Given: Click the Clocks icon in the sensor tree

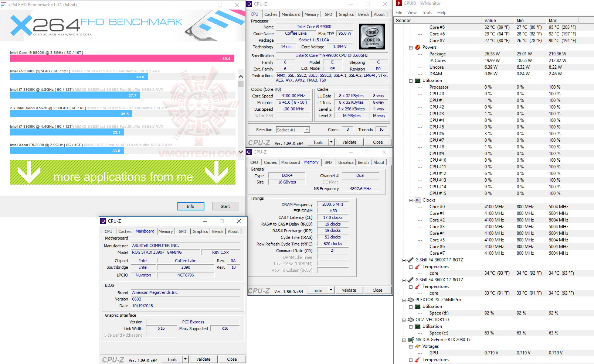Looking at the screenshot, I should coord(417,200).
